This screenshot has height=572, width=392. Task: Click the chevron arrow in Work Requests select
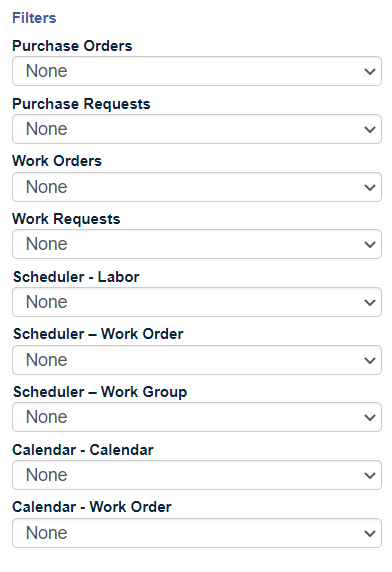pyautogui.click(x=370, y=244)
